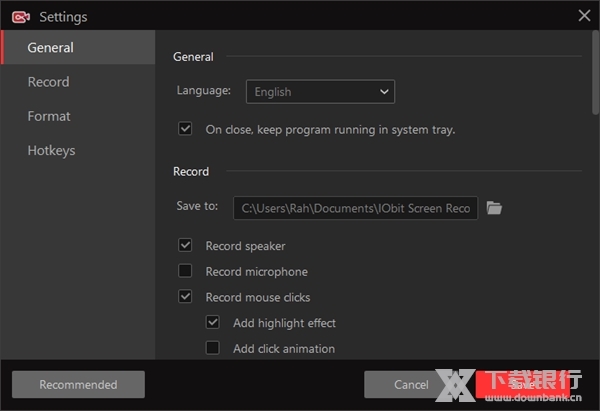Click inside the Save to path field
Image resolution: width=600 pixels, height=411 pixels.
355,208
